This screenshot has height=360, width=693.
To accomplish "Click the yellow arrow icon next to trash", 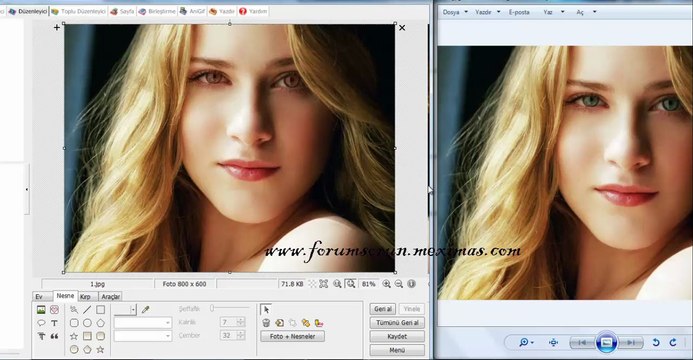I will click(x=279, y=323).
